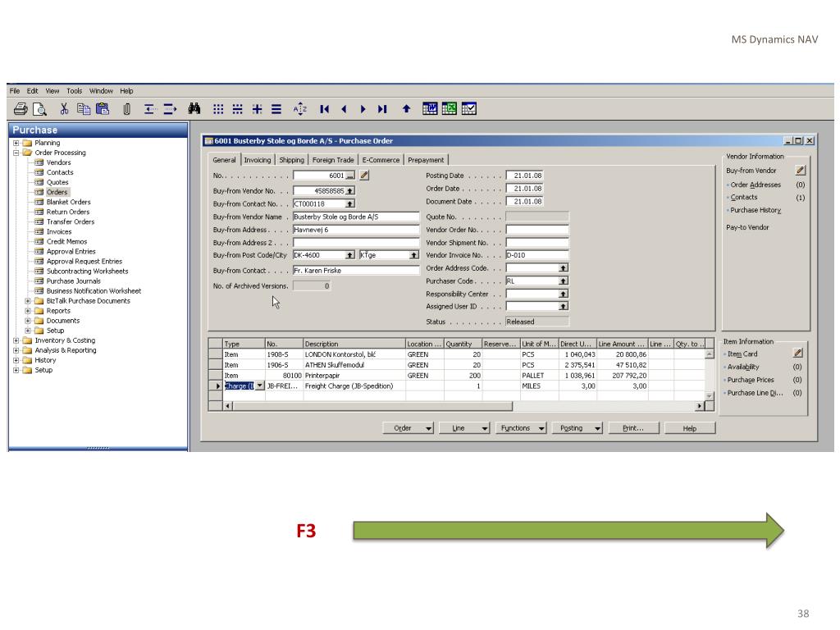Collapse the Order Processing folder
Screen dimensions: 840x630
pyautogui.click(x=16, y=153)
